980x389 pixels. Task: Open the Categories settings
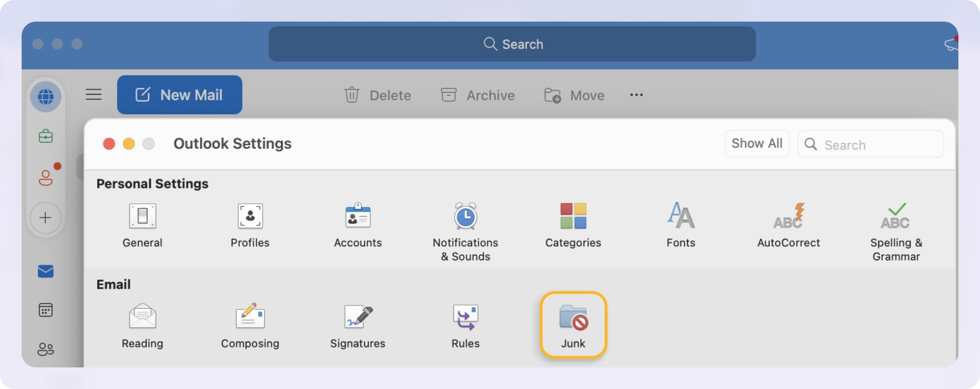(x=573, y=224)
